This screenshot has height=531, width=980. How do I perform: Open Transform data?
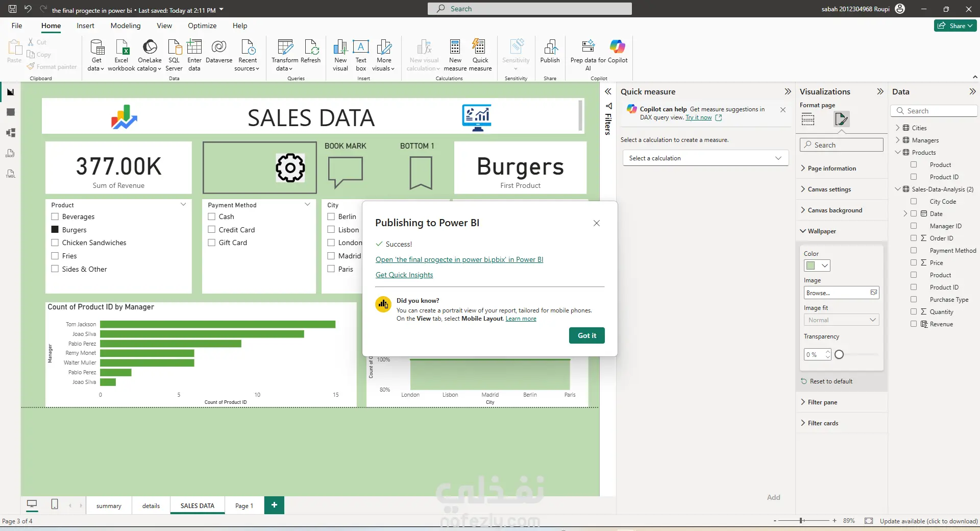pyautogui.click(x=285, y=55)
